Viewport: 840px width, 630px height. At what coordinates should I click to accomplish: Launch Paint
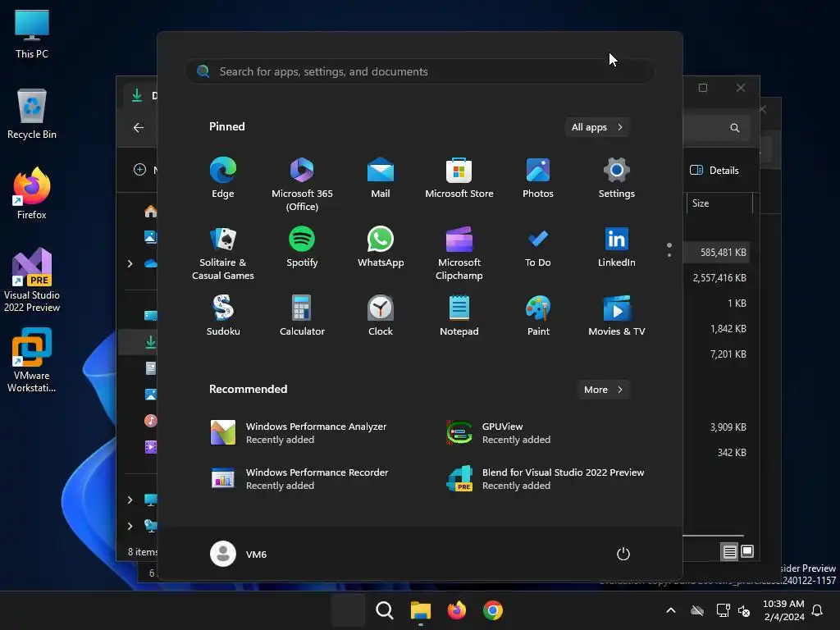tap(538, 316)
